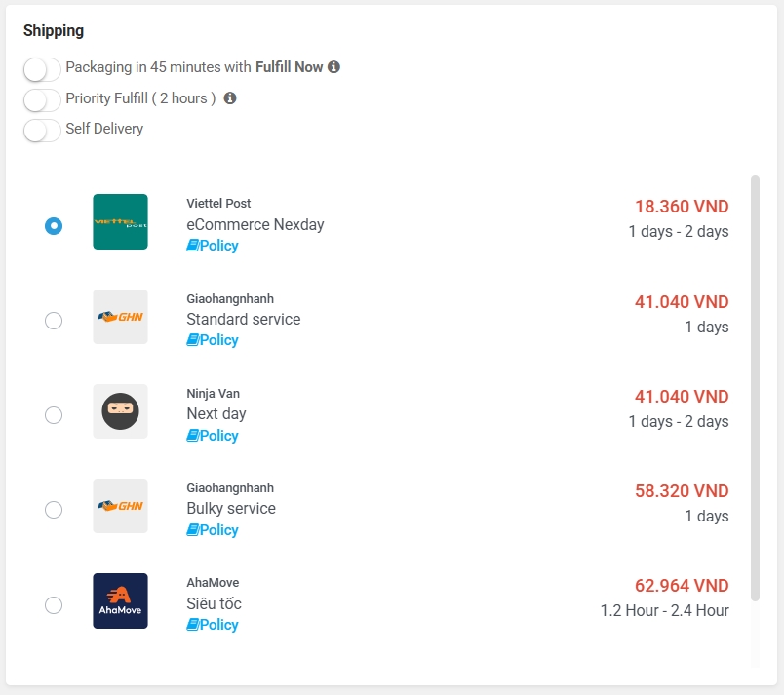Image resolution: width=784 pixels, height=695 pixels.
Task: Click the Ninja Van carrier logo
Action: [120, 411]
